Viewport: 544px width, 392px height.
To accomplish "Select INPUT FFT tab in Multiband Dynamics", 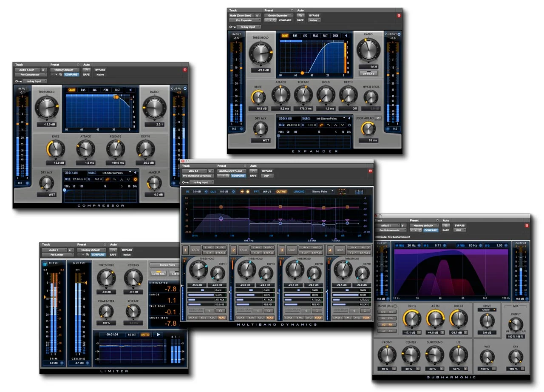I will click(267, 192).
